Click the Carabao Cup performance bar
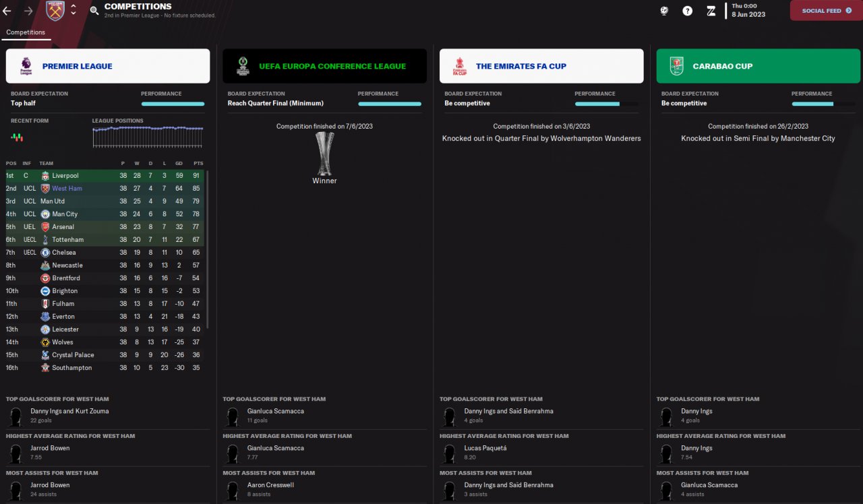The height and width of the screenshot is (504, 863). [823, 104]
